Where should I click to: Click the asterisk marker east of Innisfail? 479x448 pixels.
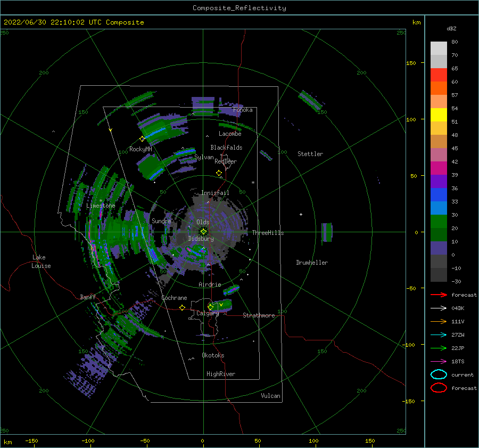[253, 183]
